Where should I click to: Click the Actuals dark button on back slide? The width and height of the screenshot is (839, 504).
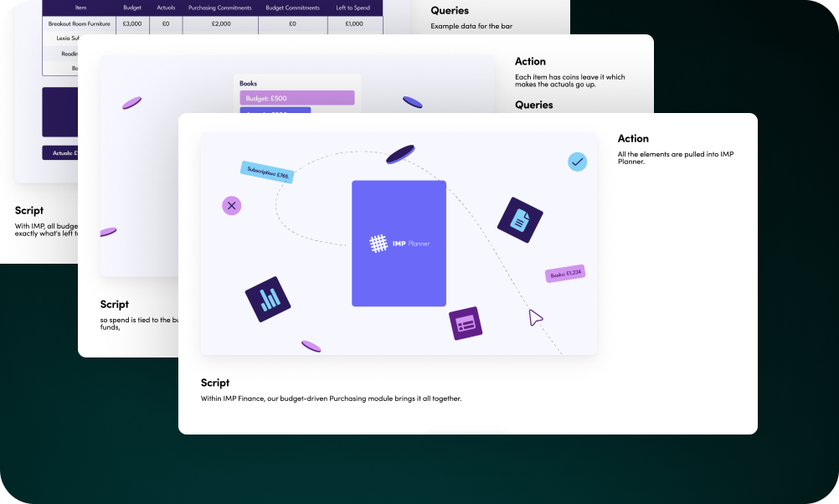[x=60, y=153]
